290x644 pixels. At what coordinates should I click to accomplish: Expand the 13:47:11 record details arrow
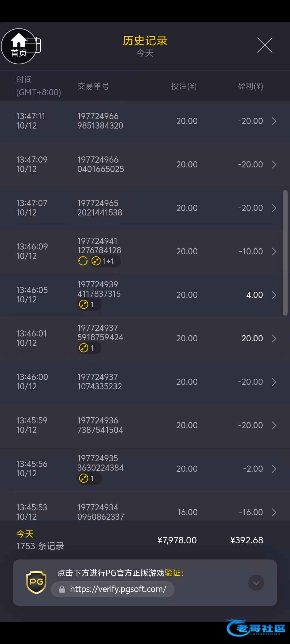274,121
